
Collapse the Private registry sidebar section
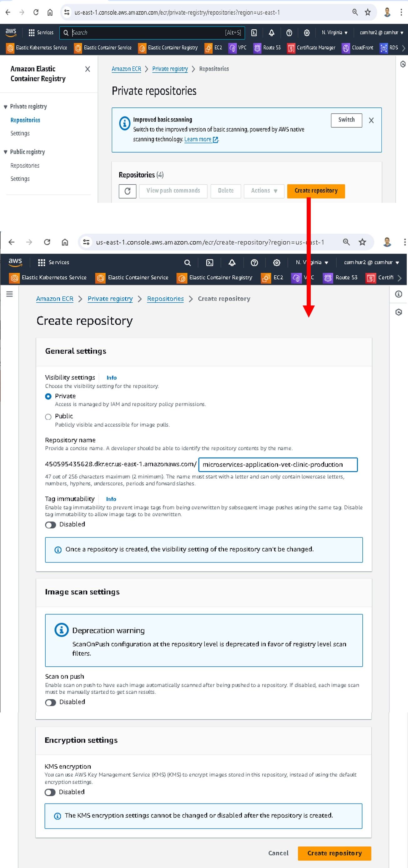pyautogui.click(x=6, y=107)
